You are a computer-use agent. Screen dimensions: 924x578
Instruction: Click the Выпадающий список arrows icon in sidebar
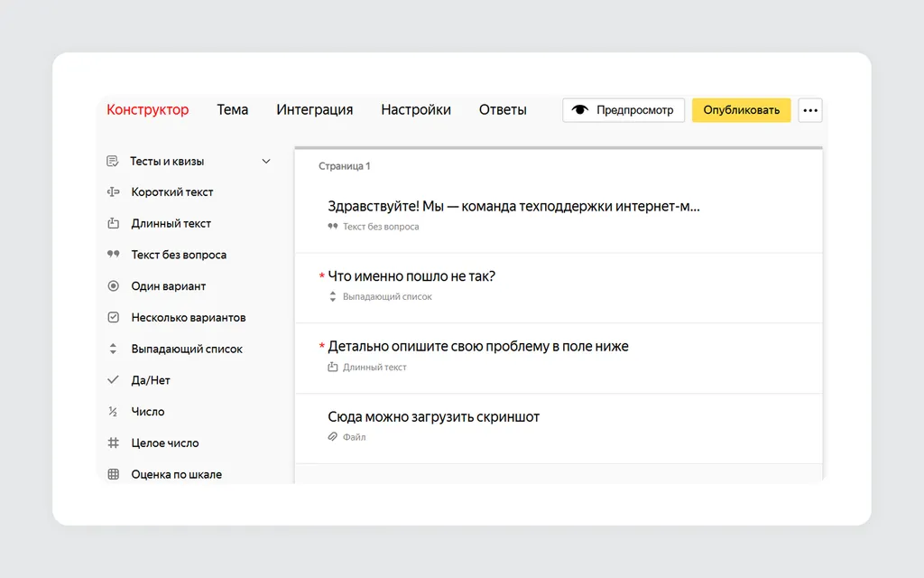113,349
